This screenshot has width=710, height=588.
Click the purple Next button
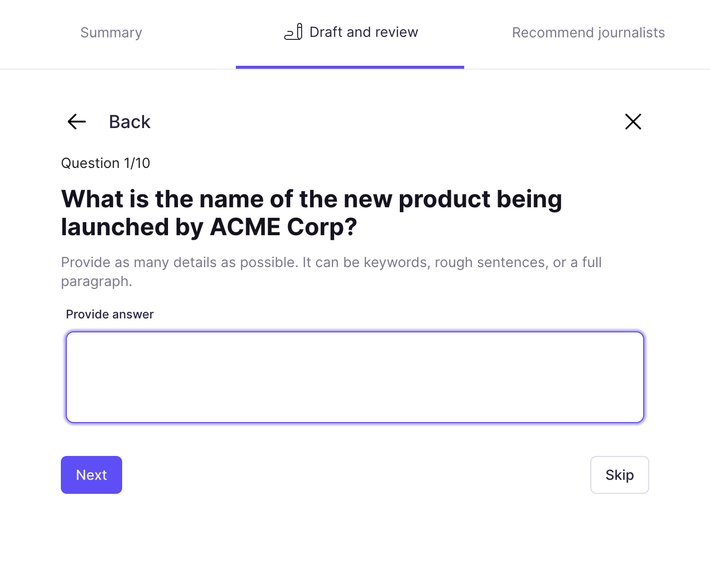91,475
